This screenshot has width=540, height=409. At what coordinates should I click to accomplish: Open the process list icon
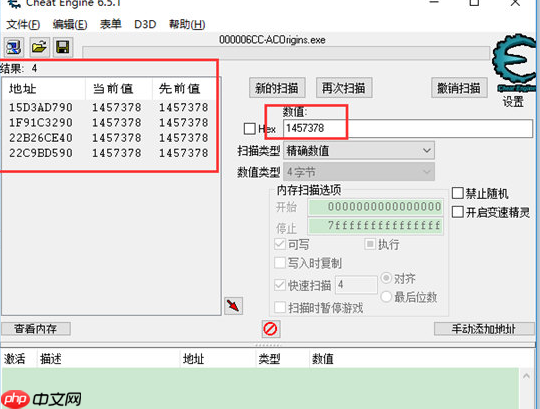pos(14,47)
